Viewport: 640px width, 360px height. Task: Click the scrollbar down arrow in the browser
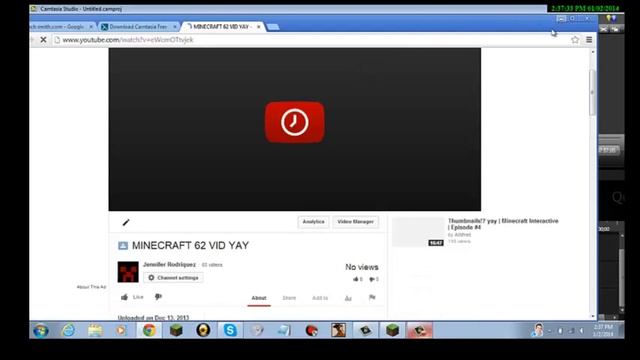[593, 316]
